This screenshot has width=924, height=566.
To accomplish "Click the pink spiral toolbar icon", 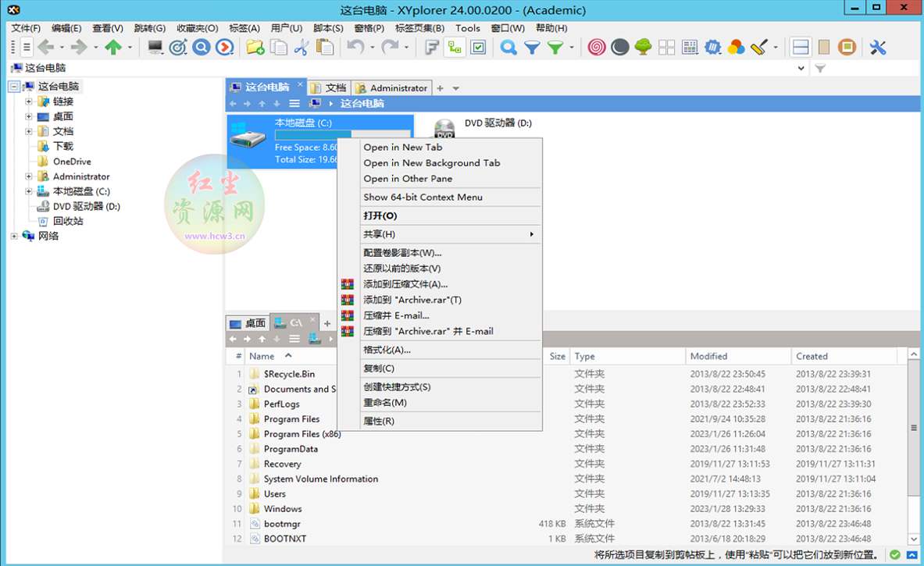I will click(597, 47).
